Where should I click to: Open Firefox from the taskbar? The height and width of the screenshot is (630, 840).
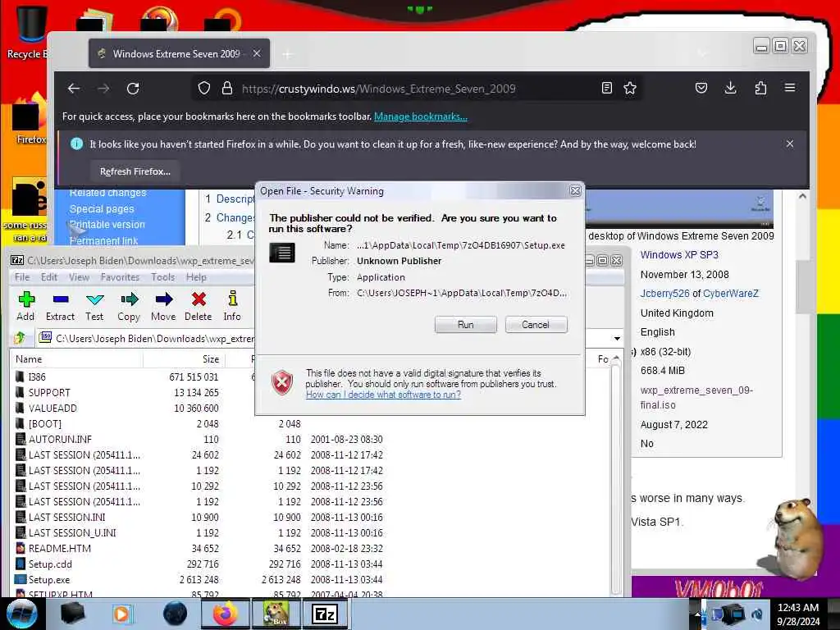coord(225,614)
